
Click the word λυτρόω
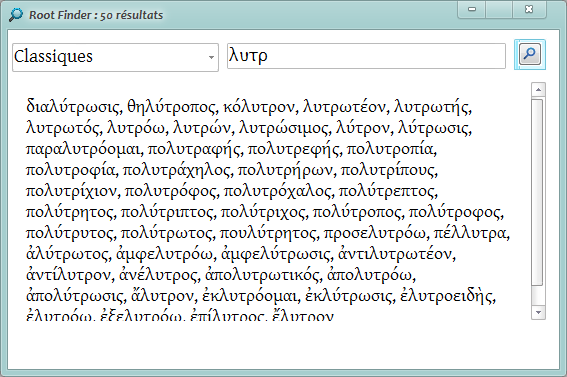coord(136,128)
